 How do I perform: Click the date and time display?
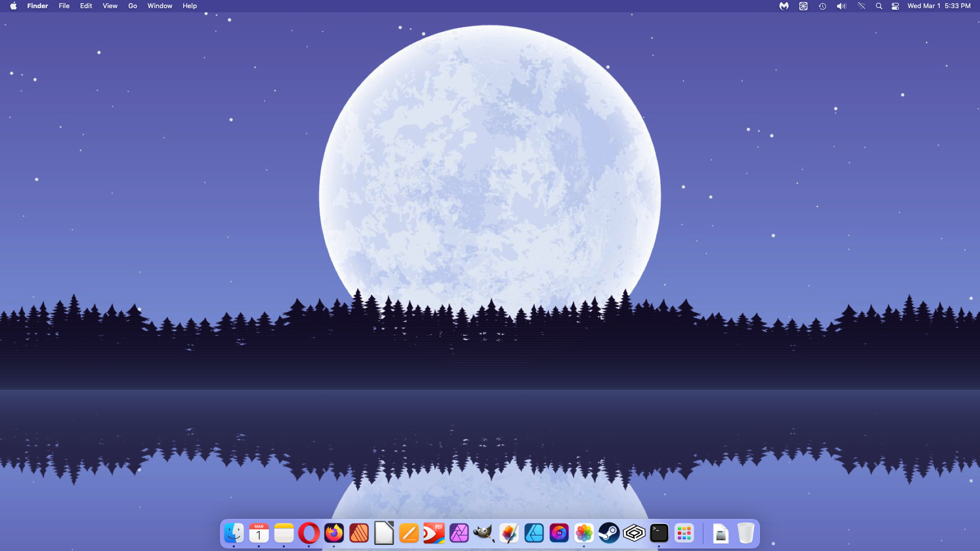939,6
